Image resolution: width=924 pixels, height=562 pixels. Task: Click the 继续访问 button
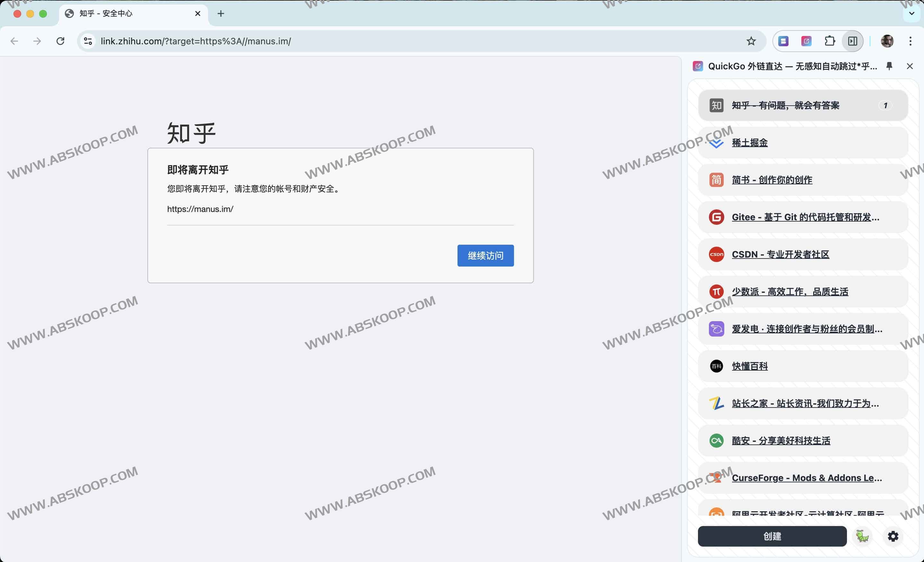pyautogui.click(x=485, y=256)
